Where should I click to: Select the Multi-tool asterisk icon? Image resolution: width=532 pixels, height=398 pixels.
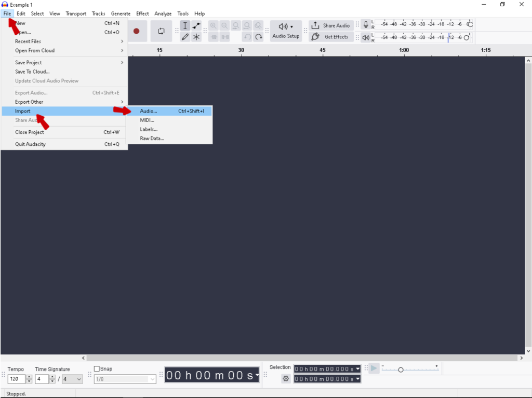coord(196,37)
